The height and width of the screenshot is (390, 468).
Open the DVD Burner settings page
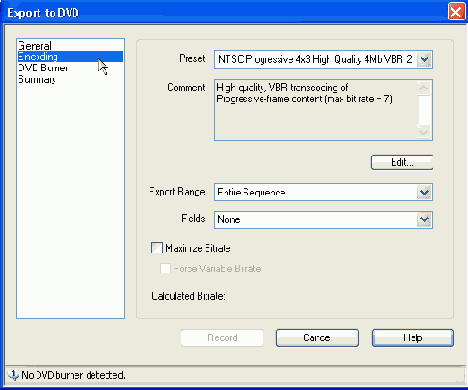43,68
